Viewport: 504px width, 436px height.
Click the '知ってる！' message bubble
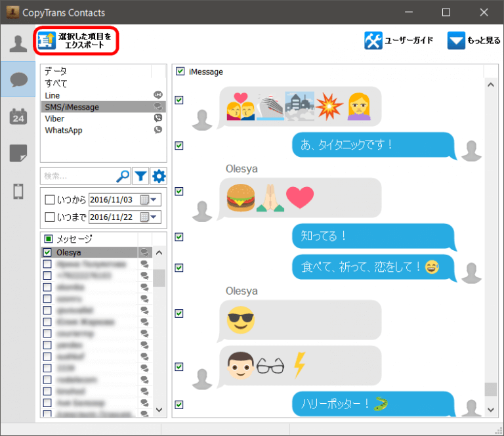[373, 236]
